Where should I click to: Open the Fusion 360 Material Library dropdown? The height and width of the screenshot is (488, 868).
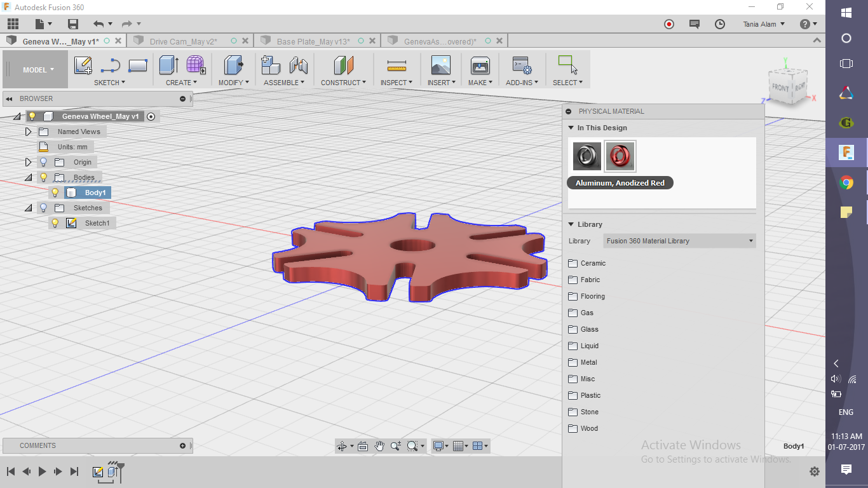pos(679,241)
